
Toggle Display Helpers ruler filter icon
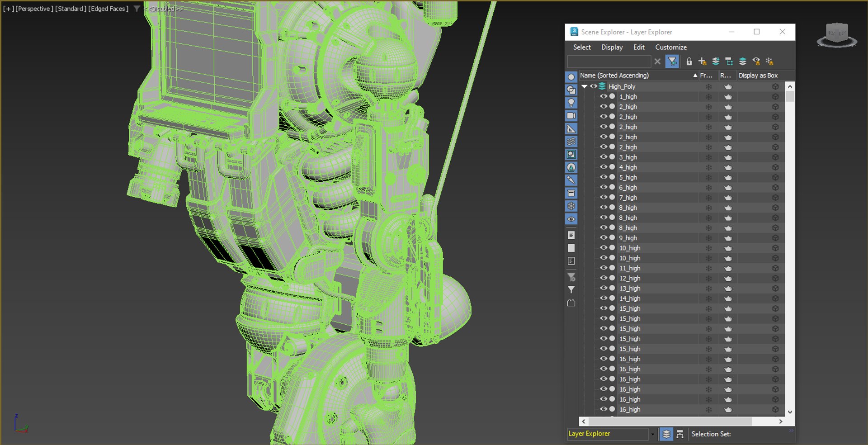click(571, 128)
